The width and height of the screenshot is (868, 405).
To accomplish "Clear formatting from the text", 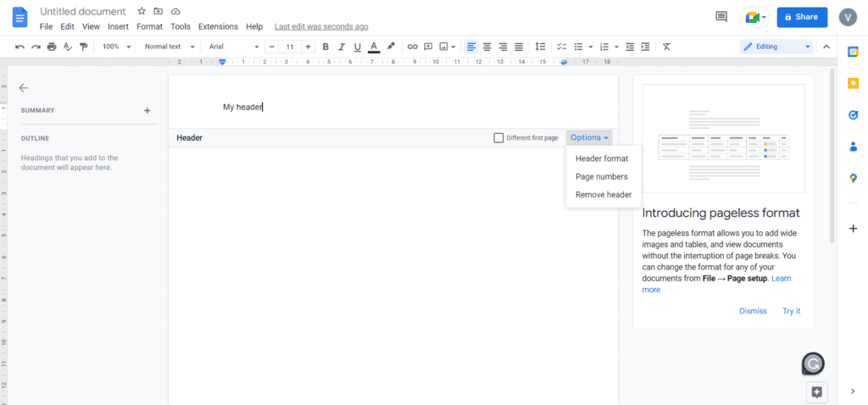I will coord(666,47).
